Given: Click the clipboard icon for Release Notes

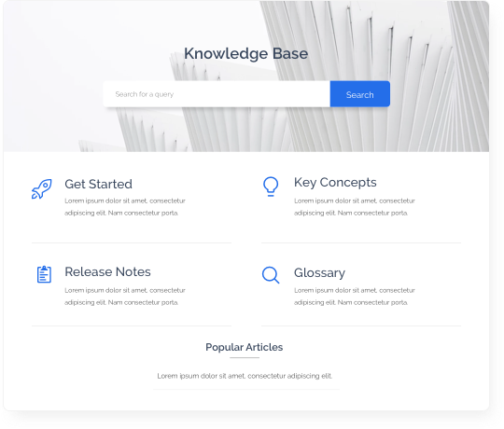Looking at the screenshot, I should pyautogui.click(x=44, y=274).
